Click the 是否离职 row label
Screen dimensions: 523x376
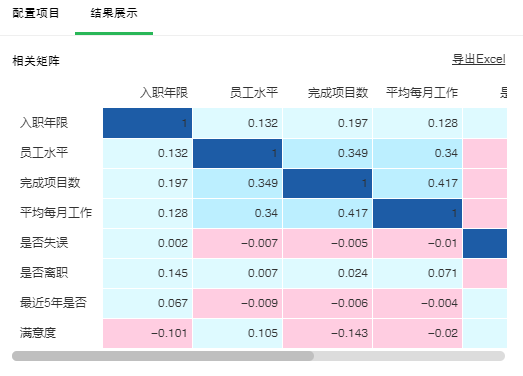click(44, 273)
